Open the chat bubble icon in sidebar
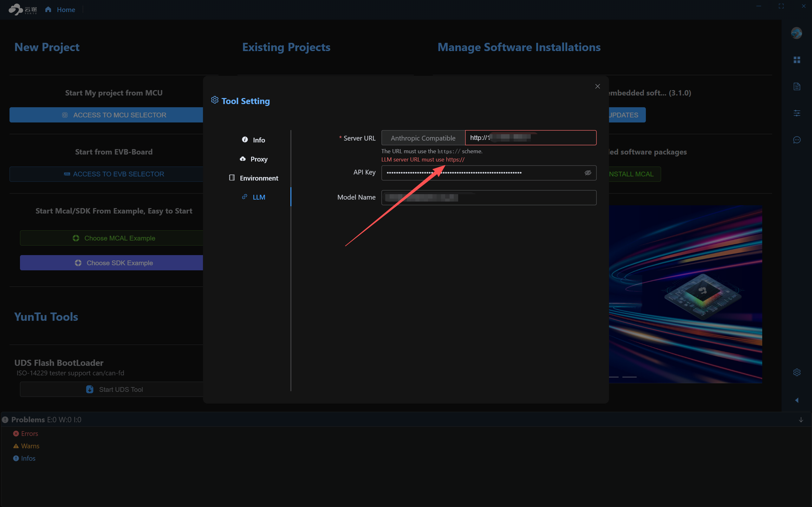Viewport: 812px width, 507px height. [796, 140]
